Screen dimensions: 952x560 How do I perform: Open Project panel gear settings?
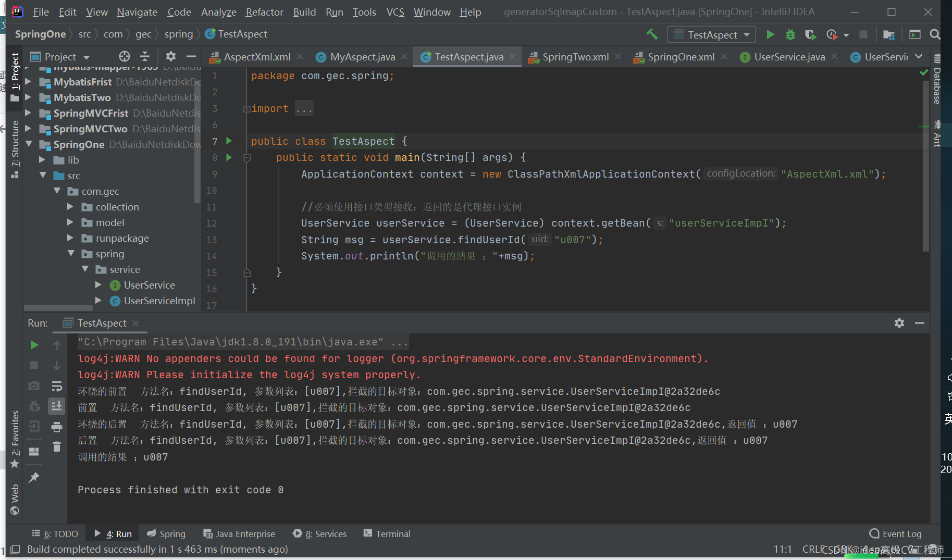(170, 56)
